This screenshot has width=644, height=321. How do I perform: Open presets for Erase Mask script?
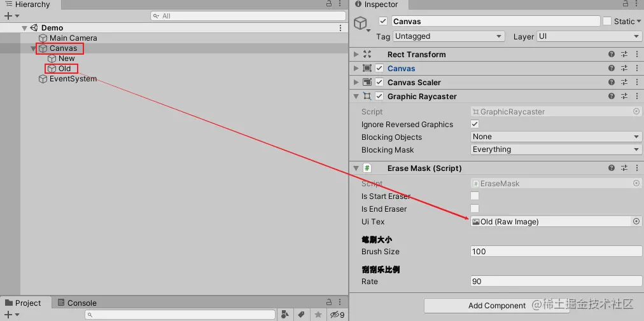(x=624, y=168)
